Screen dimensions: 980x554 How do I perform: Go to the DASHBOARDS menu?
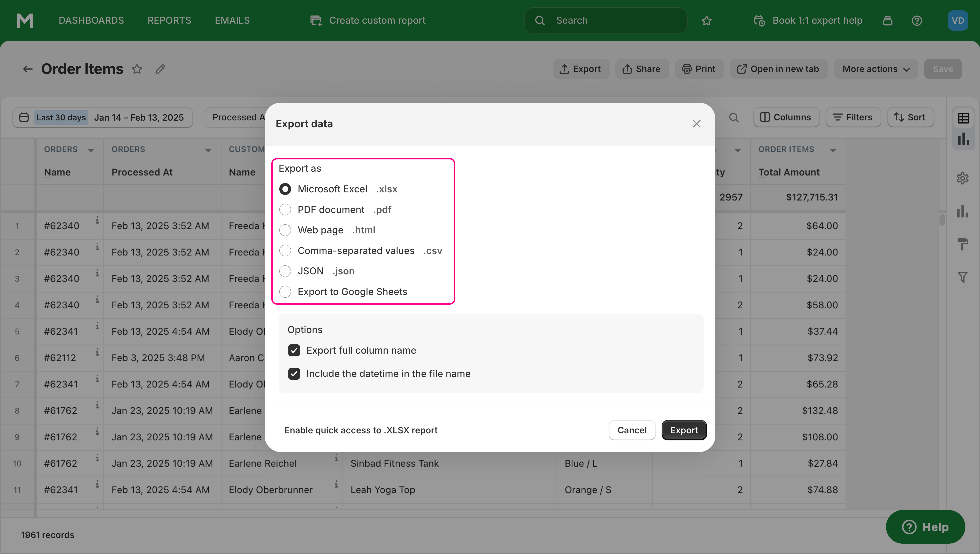pos(91,21)
